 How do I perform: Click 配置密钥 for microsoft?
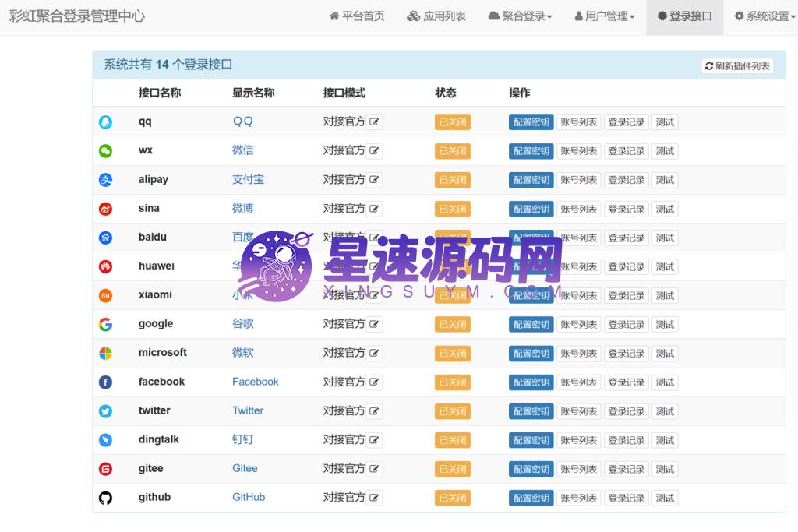[x=531, y=354]
